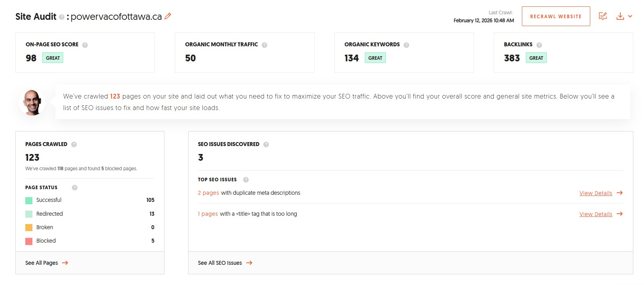Viewport: 644px width, 285px height.
Task: View details for too-long title tag
Action: coord(595,214)
